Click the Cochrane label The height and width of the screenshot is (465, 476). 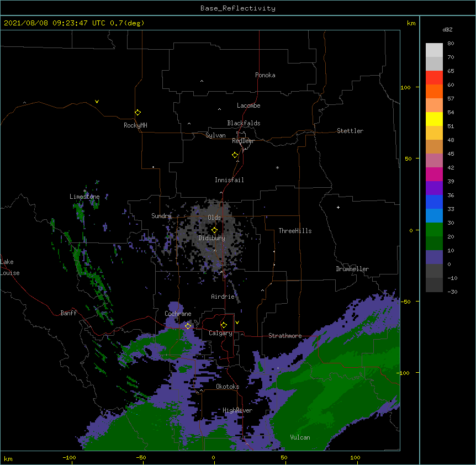[178, 314]
